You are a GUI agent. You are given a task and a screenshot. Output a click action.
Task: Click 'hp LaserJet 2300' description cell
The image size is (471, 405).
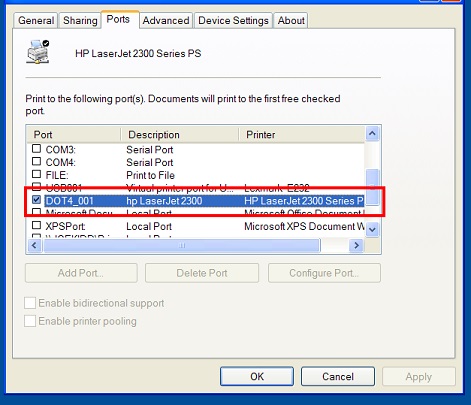(x=164, y=201)
